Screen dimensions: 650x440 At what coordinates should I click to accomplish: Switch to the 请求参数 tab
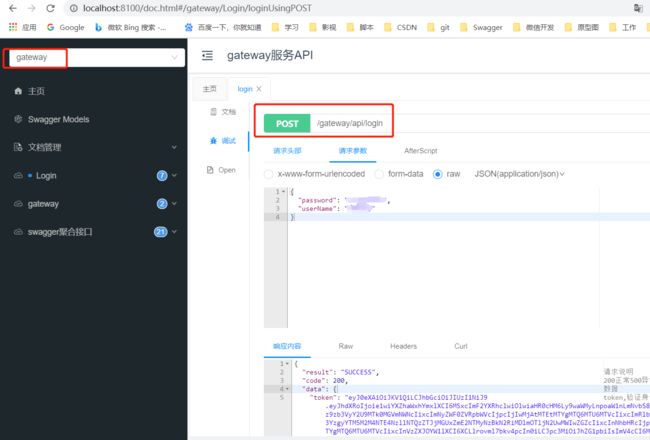[353, 151]
